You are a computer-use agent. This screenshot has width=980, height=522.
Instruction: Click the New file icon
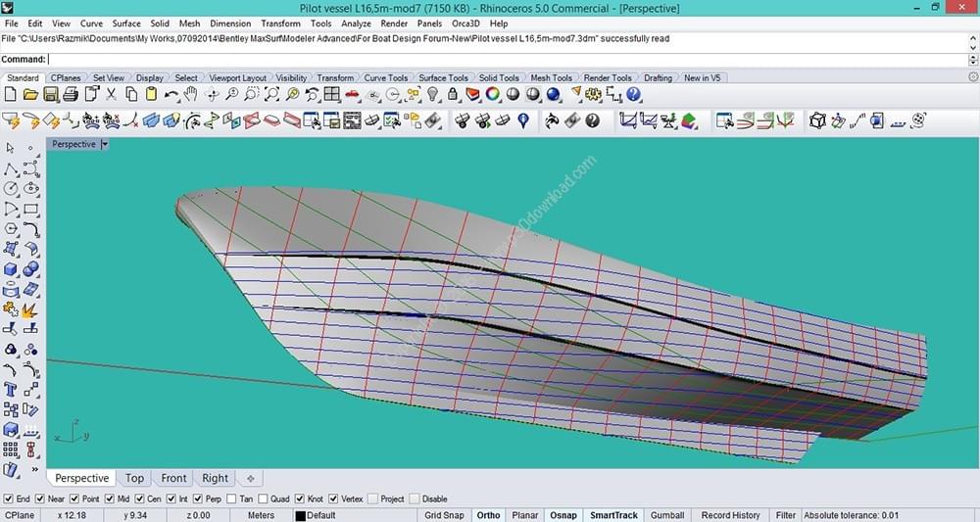[10, 94]
